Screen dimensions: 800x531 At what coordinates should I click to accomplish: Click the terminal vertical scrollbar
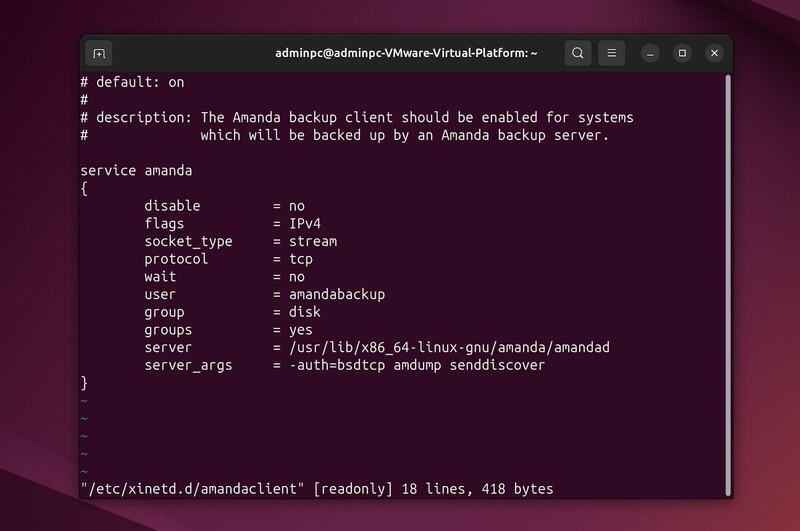click(727, 200)
